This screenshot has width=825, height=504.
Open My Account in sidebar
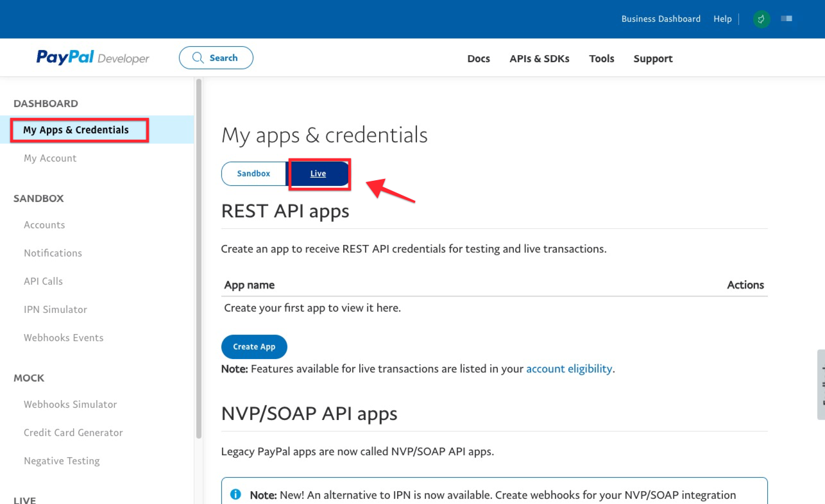click(x=50, y=158)
